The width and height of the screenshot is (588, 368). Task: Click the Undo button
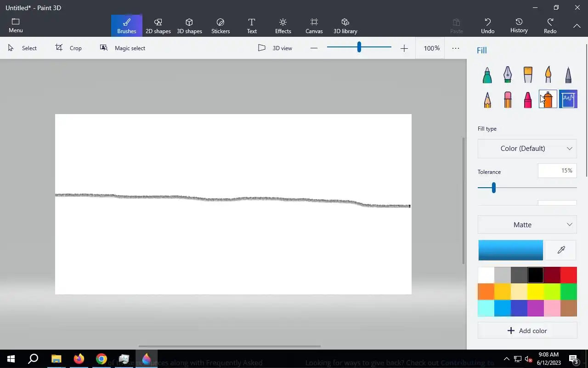[x=488, y=26]
